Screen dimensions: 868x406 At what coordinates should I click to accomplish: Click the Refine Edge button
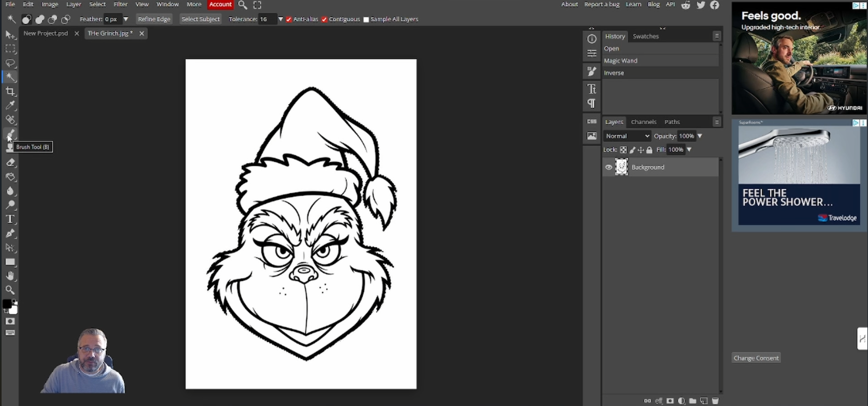pos(154,19)
